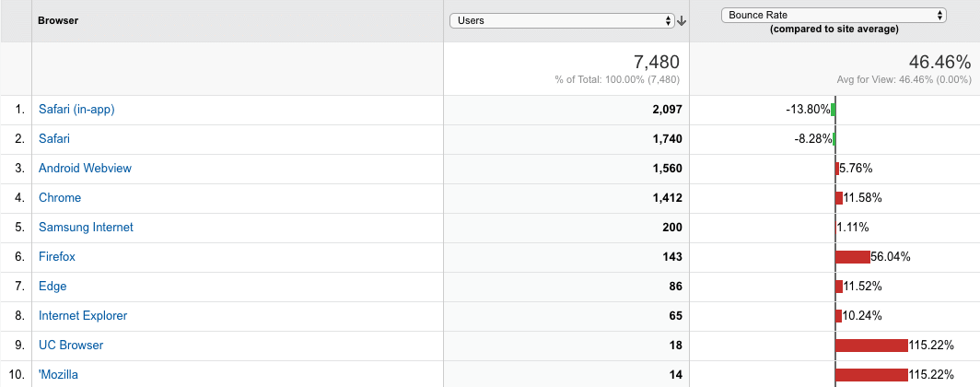This screenshot has height=387, width=980.
Task: Open the Samsung Internet link
Action: (87, 227)
